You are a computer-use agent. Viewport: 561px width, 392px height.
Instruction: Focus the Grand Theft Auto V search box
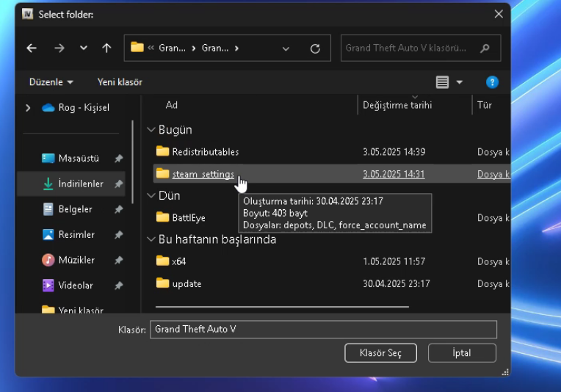(421, 48)
